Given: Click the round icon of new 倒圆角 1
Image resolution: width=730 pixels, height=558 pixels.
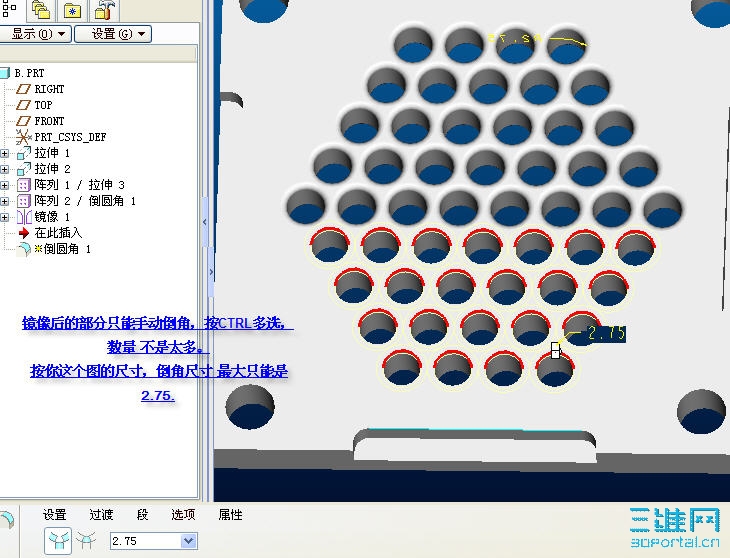Looking at the screenshot, I should [23, 249].
